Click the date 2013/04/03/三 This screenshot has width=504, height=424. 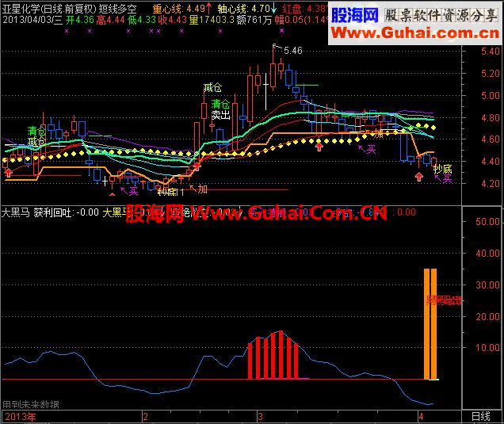click(32, 20)
